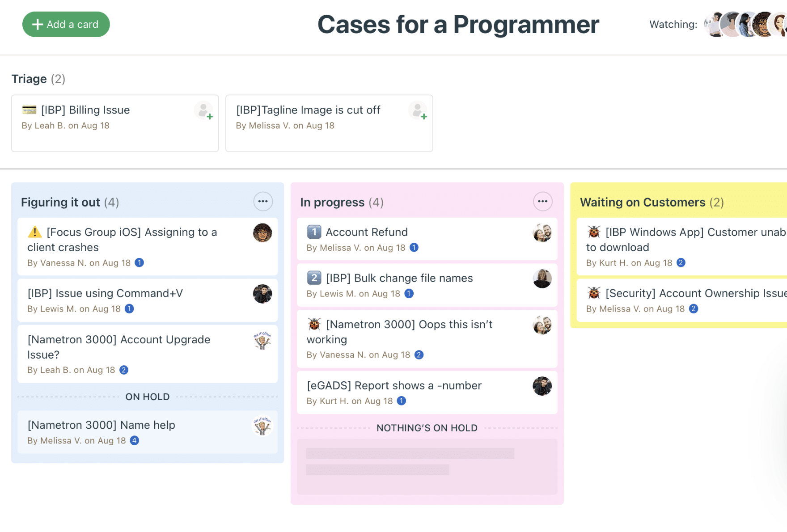Click the avatar on Report shows a -number card
The height and width of the screenshot is (532, 787).
pos(542,386)
